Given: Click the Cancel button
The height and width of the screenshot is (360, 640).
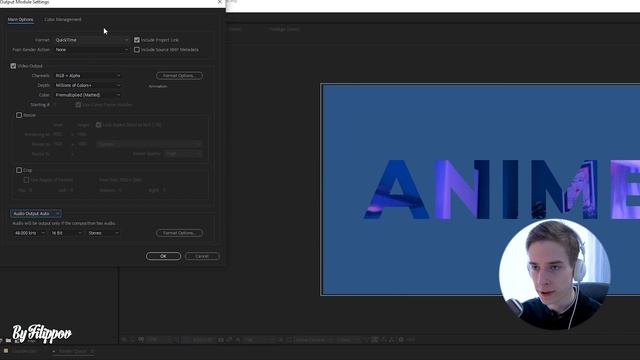Looking at the screenshot, I should (x=202, y=256).
